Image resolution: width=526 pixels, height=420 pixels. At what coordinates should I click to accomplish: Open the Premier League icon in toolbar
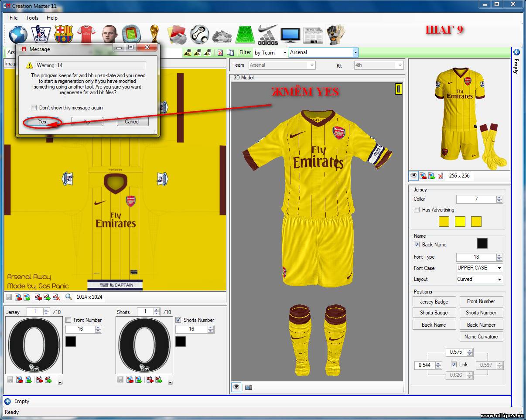[x=41, y=34]
